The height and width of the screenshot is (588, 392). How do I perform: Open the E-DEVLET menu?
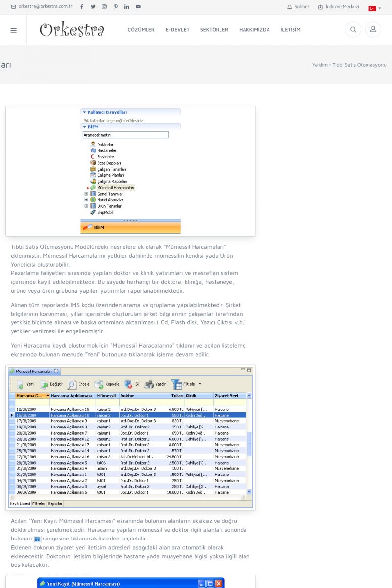177,30
